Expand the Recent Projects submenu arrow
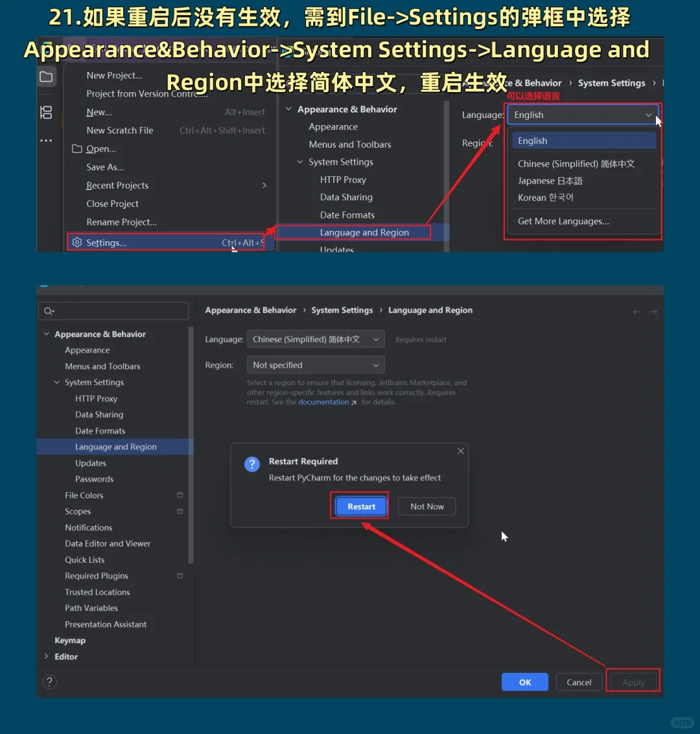This screenshot has width=700, height=734. coord(264,185)
